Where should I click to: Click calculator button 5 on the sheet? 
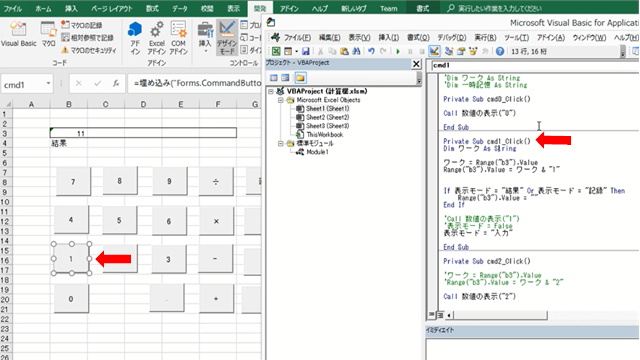click(119, 220)
